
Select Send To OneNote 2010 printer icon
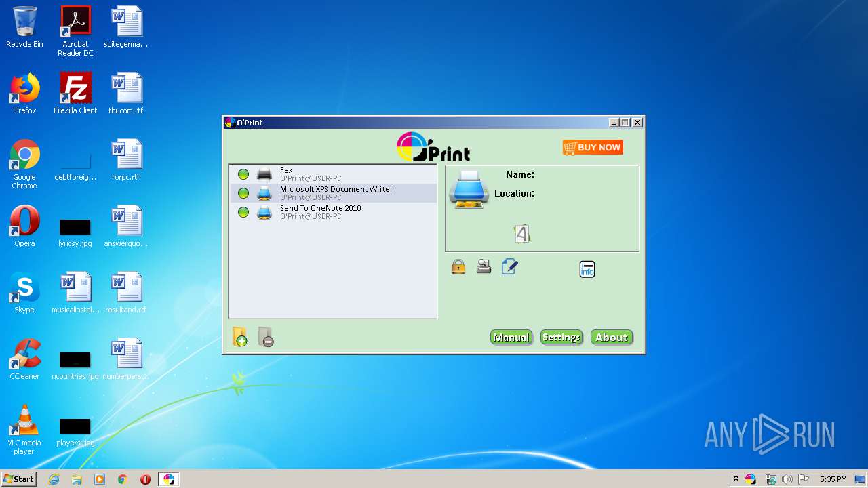click(264, 213)
